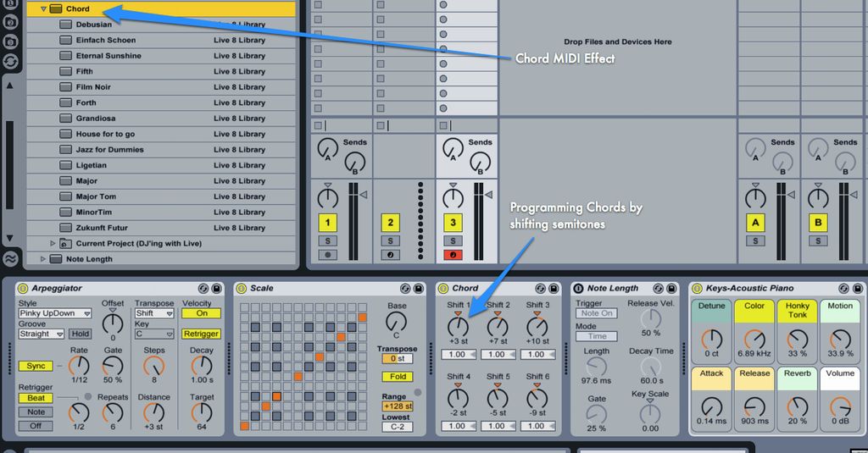
Task: Select Off retrigger mode
Action: pyautogui.click(x=36, y=426)
